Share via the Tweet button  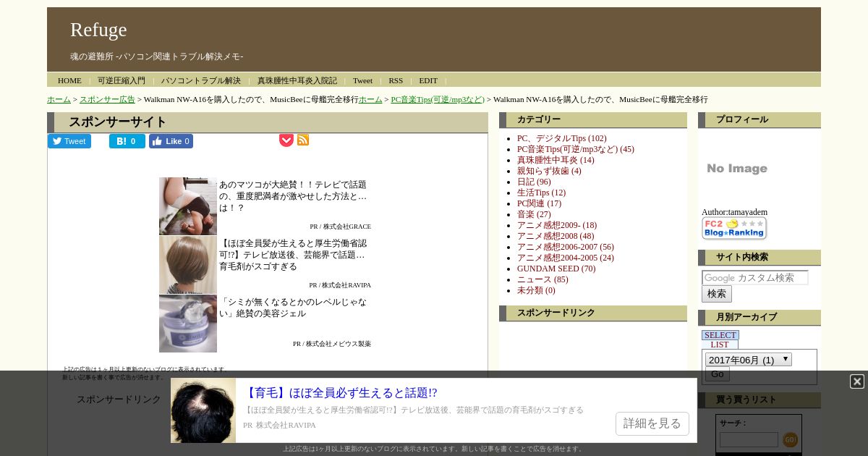point(69,141)
